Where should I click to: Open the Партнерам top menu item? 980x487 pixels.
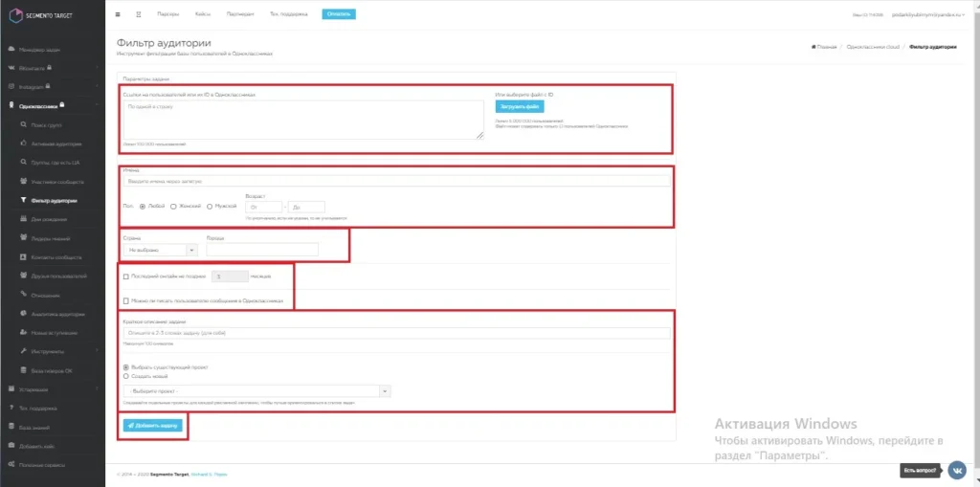click(x=240, y=13)
